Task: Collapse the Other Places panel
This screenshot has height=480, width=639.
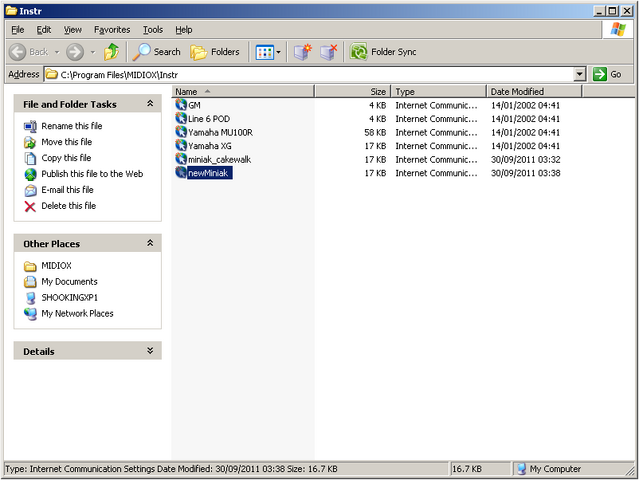Action: (x=150, y=243)
